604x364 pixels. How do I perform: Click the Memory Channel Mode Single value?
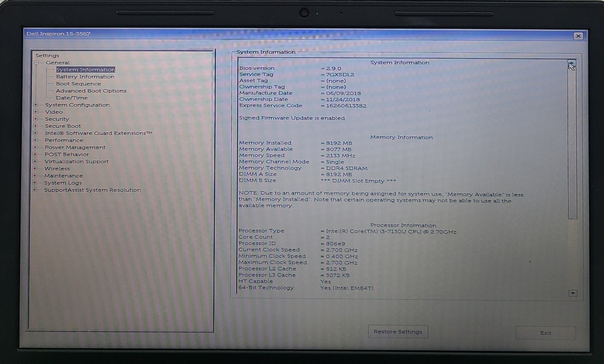click(335, 162)
